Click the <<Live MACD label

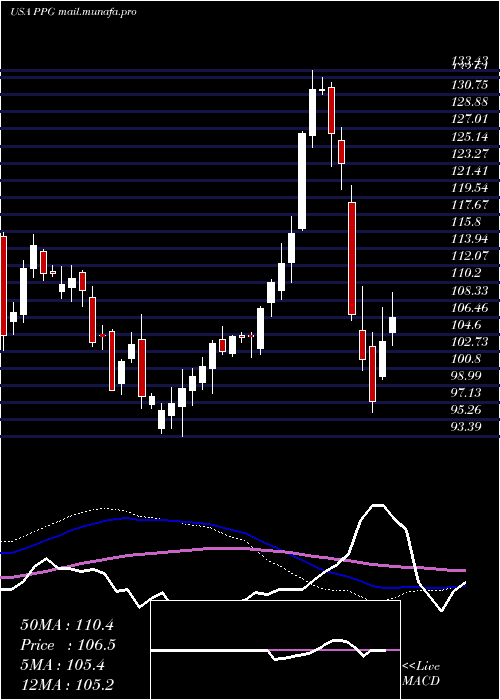[x=421, y=673]
